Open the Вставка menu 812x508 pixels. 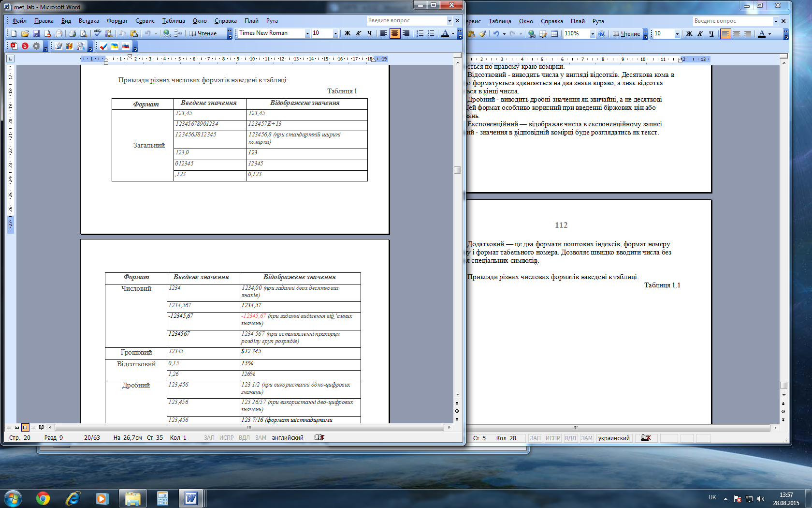[89, 21]
